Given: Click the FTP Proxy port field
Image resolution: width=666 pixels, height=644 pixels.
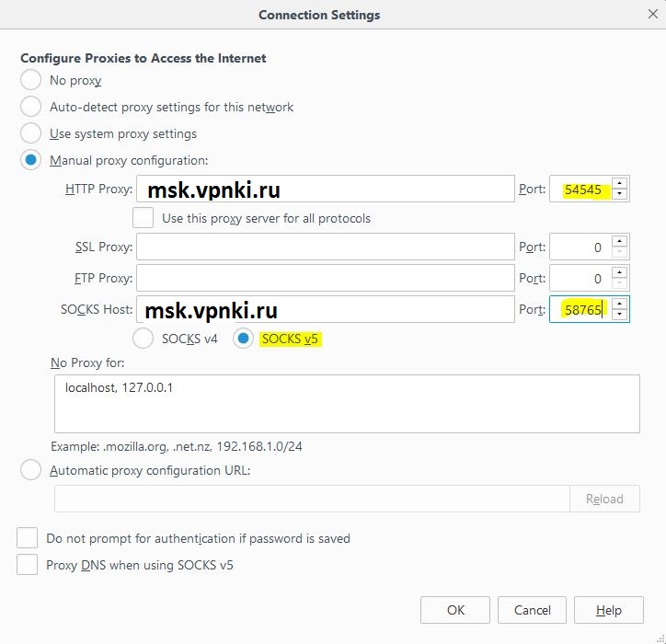Looking at the screenshot, I should 580,278.
